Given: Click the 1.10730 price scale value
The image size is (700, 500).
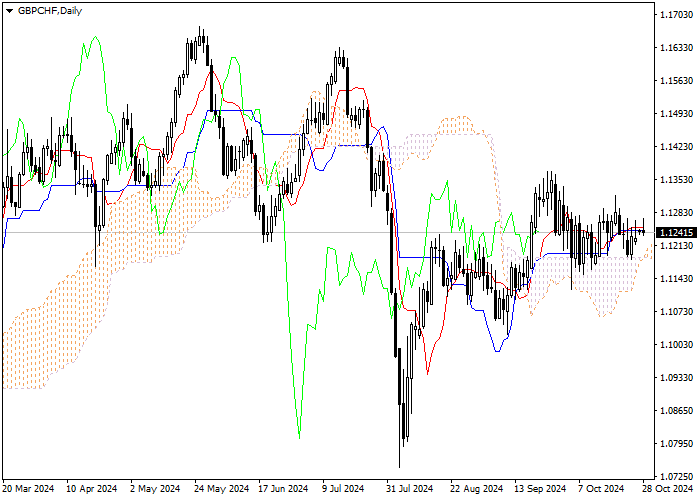Looking at the screenshot, I should pos(677,312).
